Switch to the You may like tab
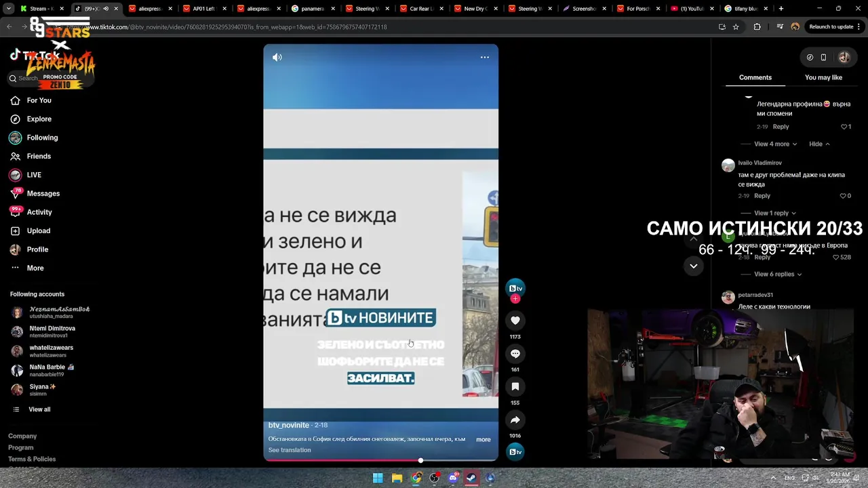The width and height of the screenshot is (868, 488). (823, 77)
